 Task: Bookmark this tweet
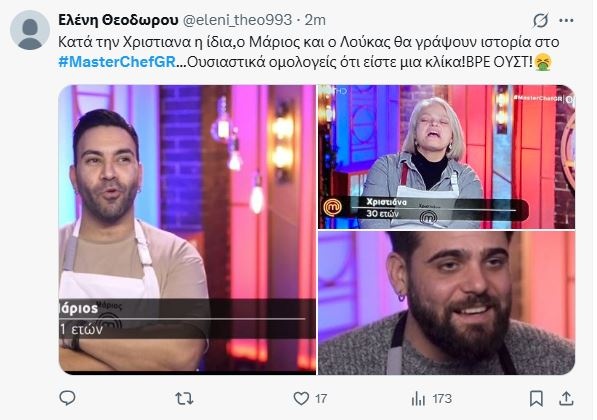[x=536, y=399]
